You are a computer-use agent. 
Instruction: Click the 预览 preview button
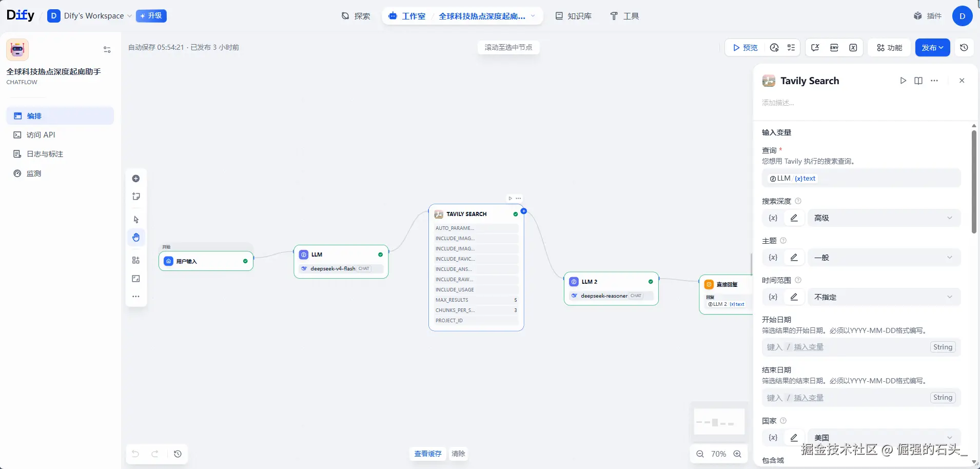745,48
